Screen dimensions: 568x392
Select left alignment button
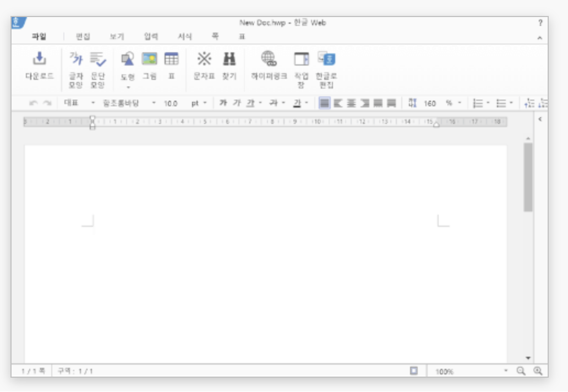338,104
